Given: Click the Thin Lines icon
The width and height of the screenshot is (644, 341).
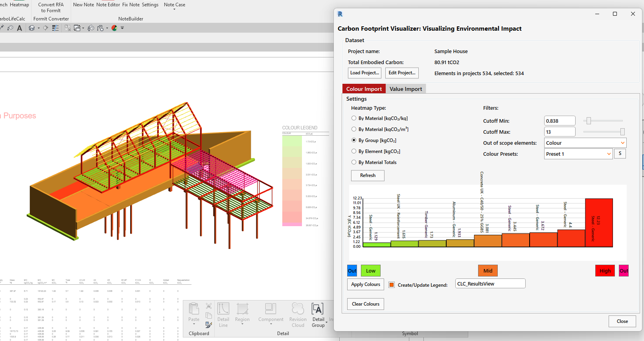Looking at the screenshot, I should 55,28.
